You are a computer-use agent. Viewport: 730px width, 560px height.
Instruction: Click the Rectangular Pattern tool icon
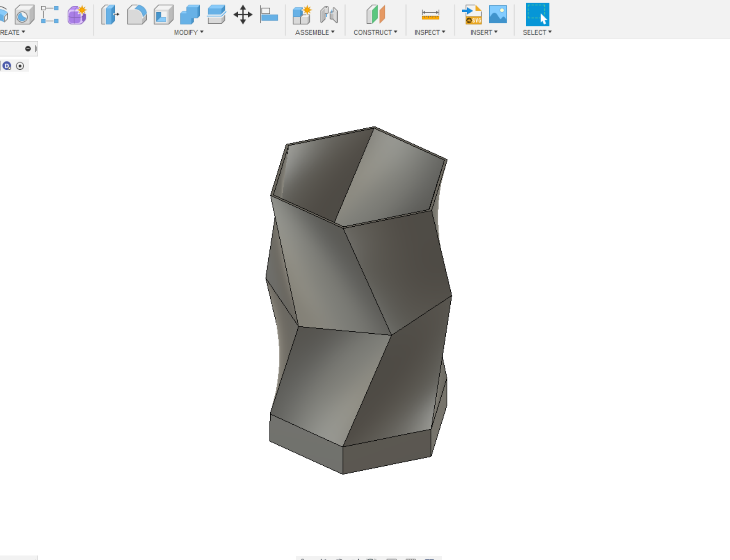(x=50, y=15)
